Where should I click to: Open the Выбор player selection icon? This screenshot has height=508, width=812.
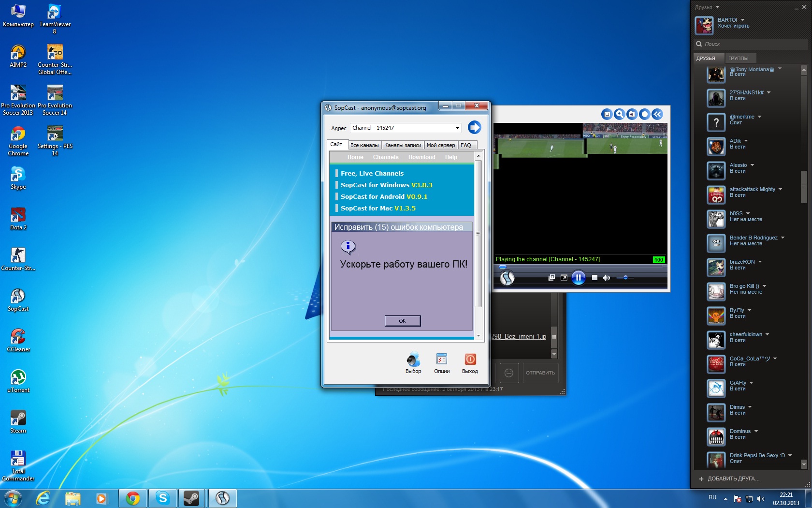[413, 363]
